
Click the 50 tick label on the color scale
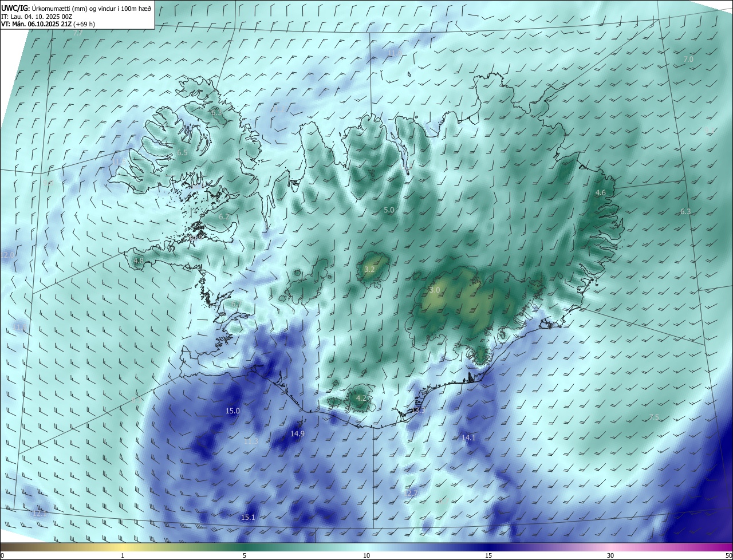(x=728, y=555)
